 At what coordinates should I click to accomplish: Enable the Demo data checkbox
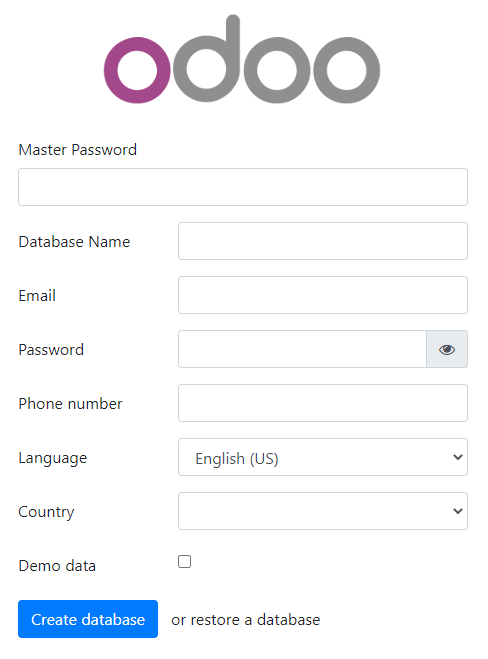(x=185, y=561)
